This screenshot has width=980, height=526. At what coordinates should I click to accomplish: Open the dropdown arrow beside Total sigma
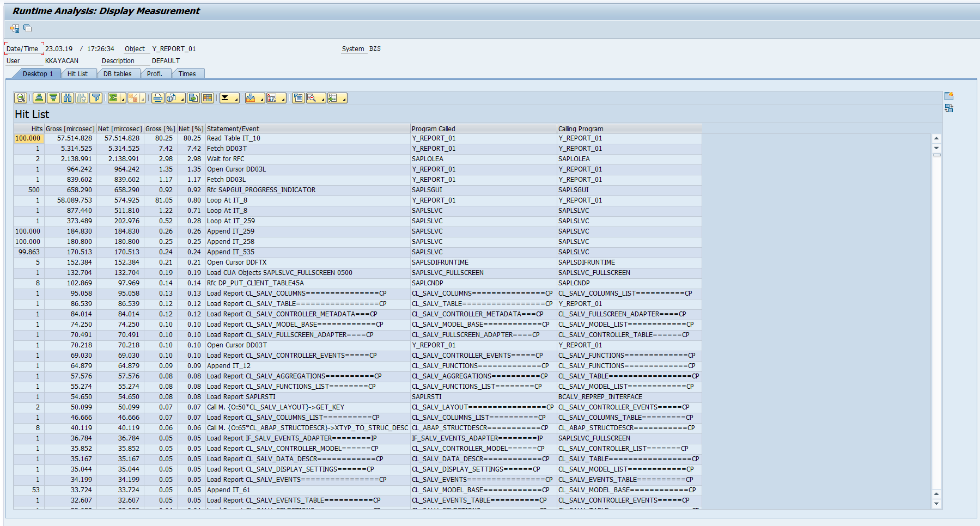(x=123, y=99)
